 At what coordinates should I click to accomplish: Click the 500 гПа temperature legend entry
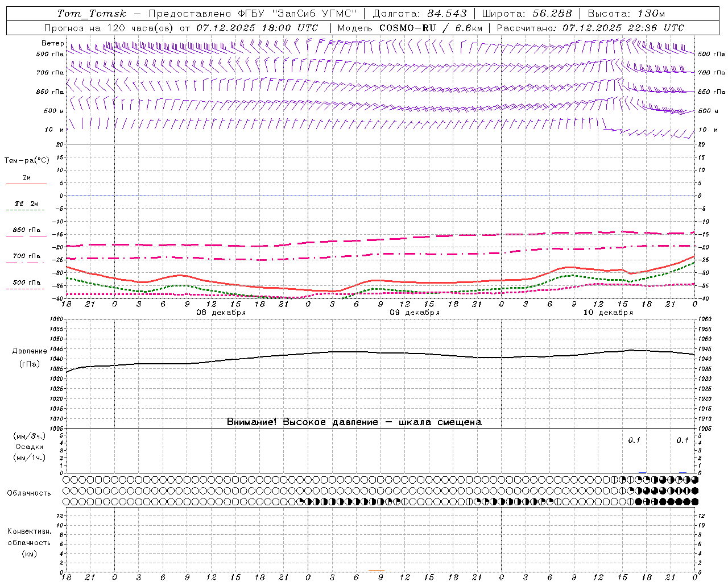[26, 282]
